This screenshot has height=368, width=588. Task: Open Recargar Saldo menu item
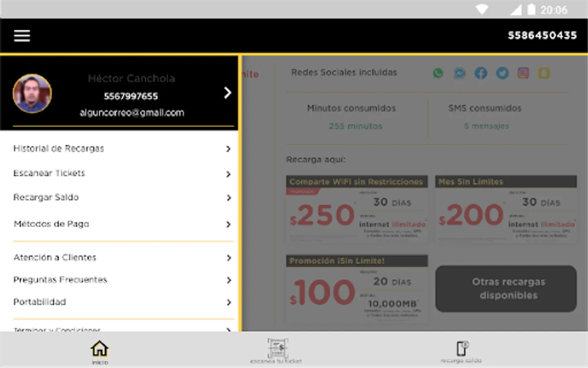(119, 197)
